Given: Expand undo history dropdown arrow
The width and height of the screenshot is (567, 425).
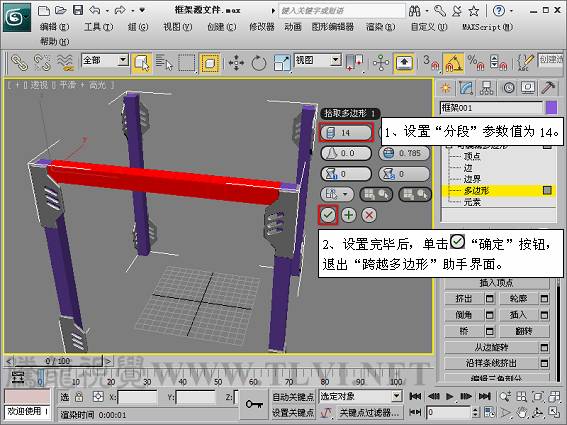Looking at the screenshot, I should (x=107, y=11).
